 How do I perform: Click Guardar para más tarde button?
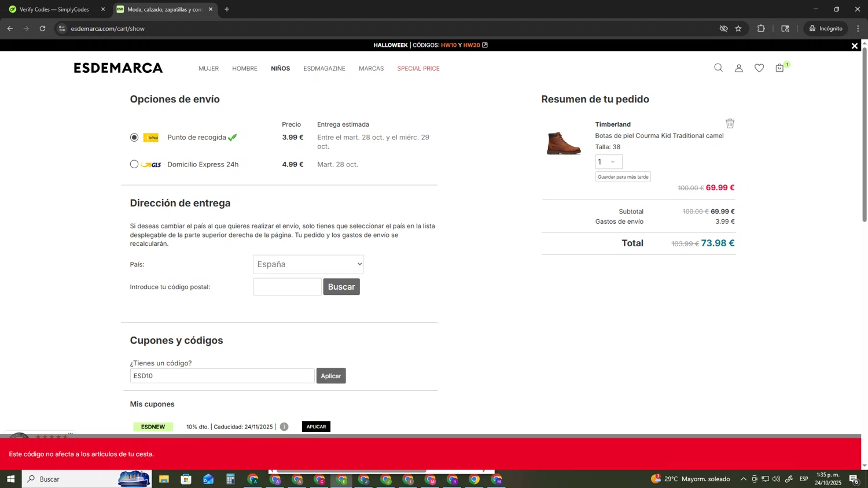pyautogui.click(x=623, y=177)
